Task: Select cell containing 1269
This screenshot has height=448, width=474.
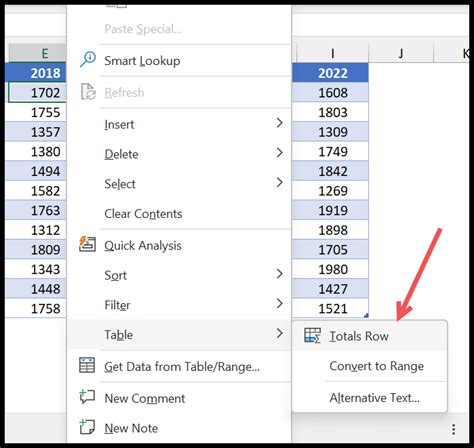Action: pos(330,191)
